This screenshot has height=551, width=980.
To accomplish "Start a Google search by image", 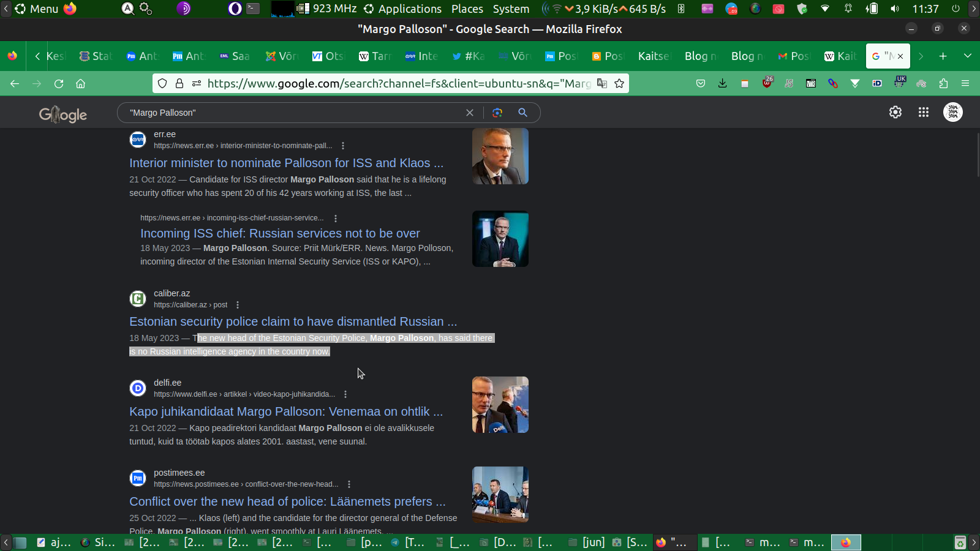I will pyautogui.click(x=497, y=113).
